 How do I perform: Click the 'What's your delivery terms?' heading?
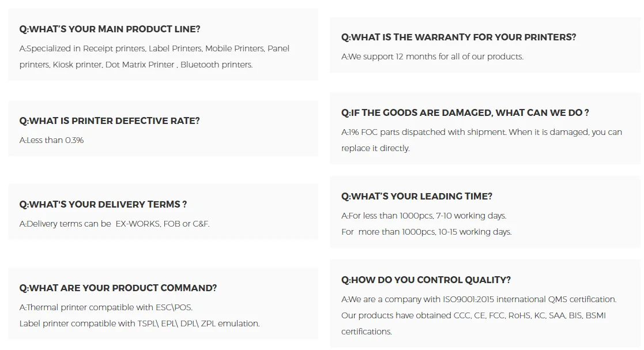(x=103, y=205)
